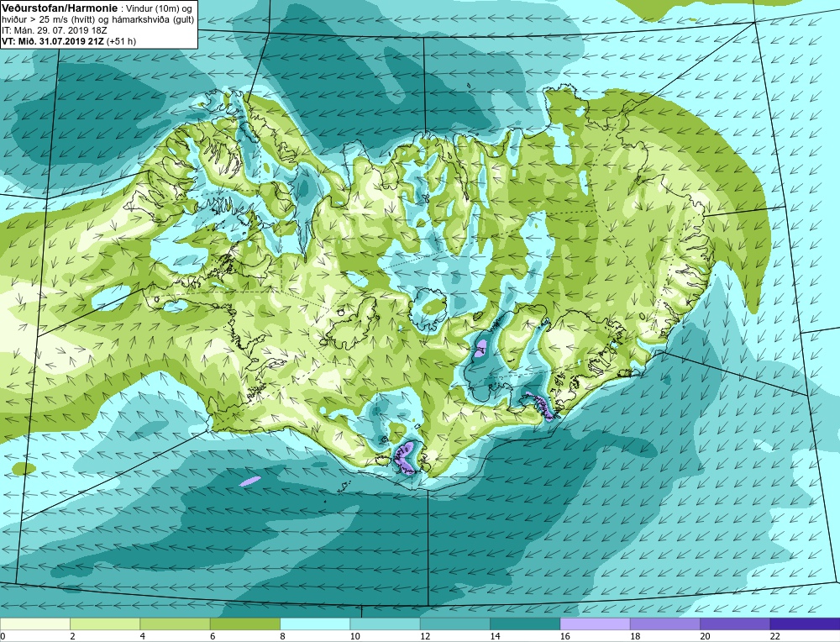Click the 'Veðurstofan/Harmonie' title text
The width and height of the screenshot is (840, 642).
[59, 8]
